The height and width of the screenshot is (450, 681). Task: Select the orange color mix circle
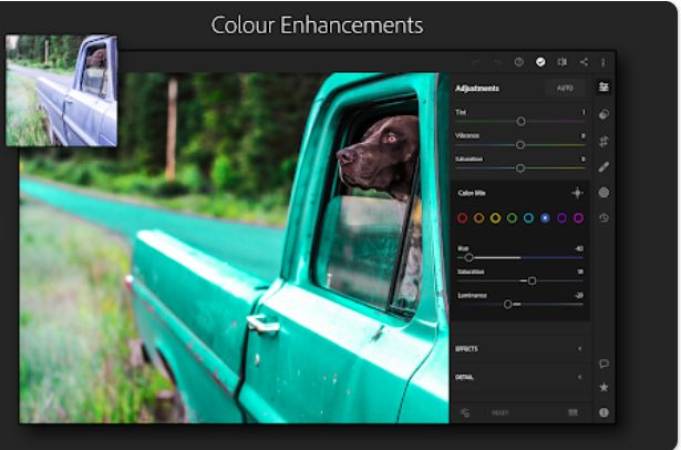coord(479,218)
